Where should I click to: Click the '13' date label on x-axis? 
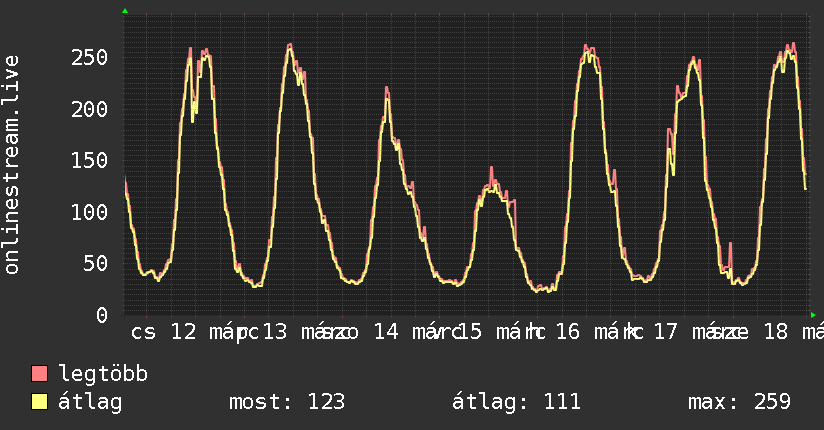point(275,332)
